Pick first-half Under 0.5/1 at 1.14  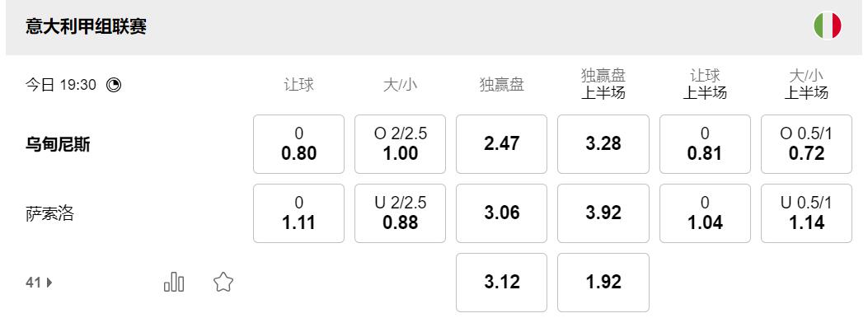(x=806, y=213)
